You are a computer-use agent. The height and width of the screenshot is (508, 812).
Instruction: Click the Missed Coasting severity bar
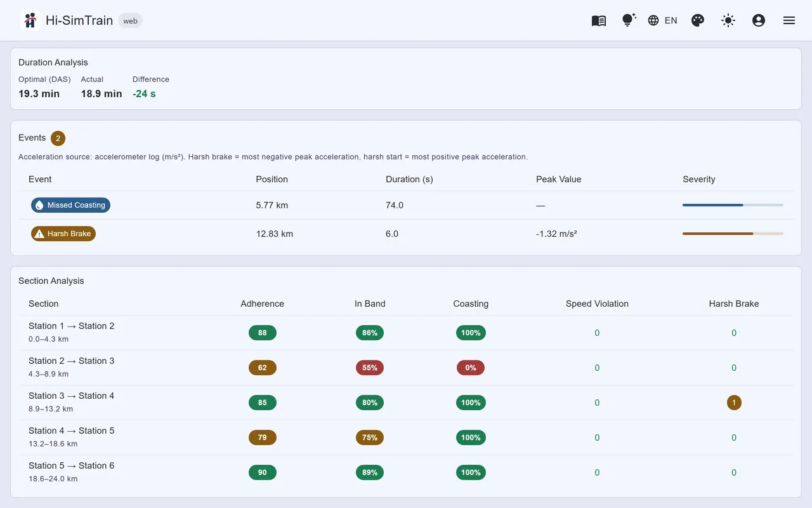coord(733,205)
